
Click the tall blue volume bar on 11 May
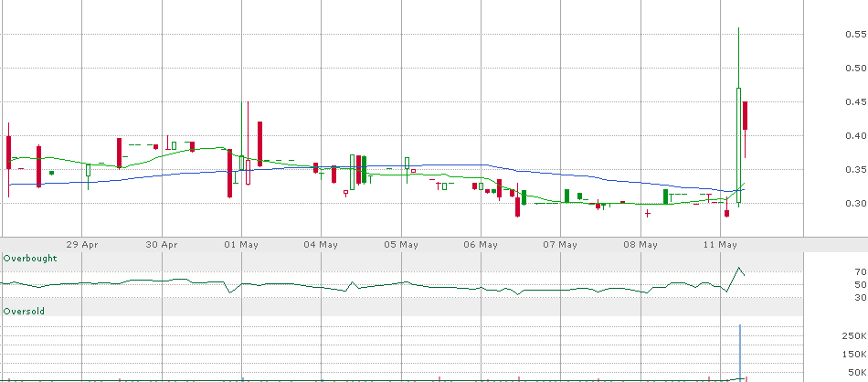739,352
